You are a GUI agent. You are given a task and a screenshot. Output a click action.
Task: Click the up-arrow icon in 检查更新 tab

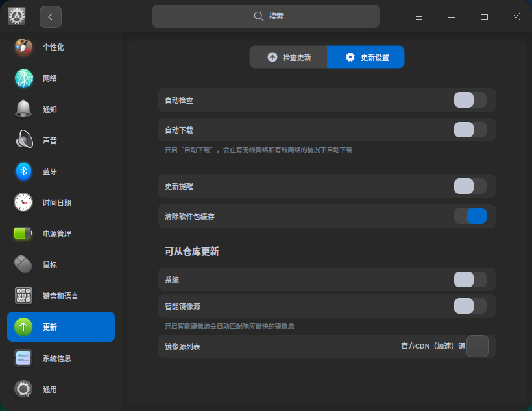tap(272, 57)
